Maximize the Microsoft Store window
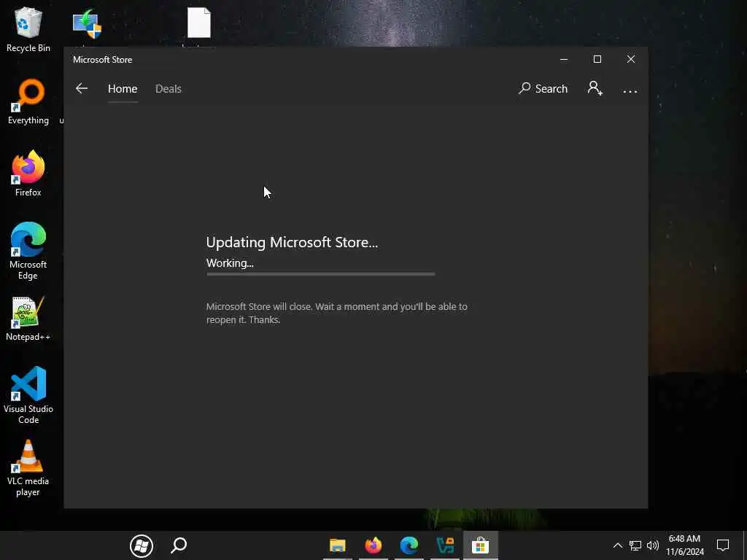The height and width of the screenshot is (560, 747). (597, 59)
